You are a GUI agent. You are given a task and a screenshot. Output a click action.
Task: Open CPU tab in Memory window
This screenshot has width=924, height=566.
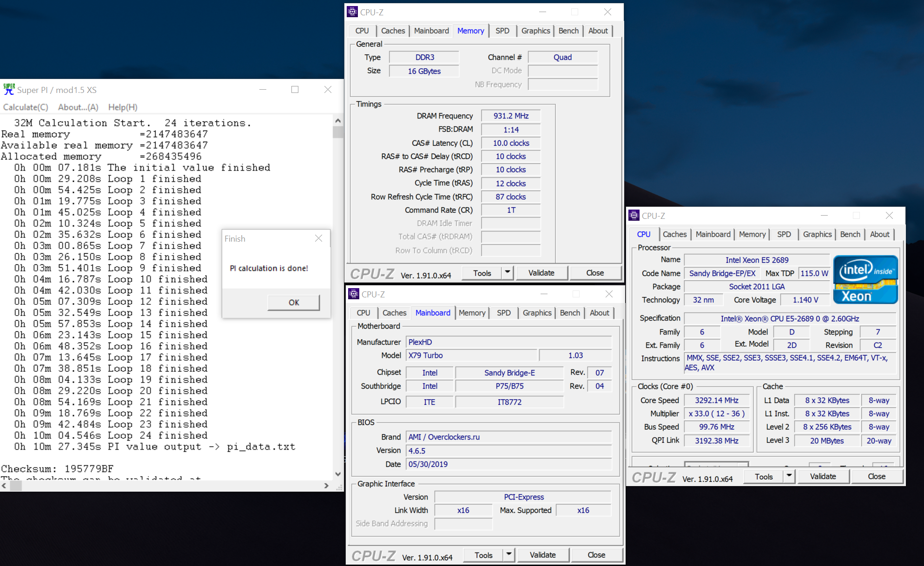coord(362,31)
